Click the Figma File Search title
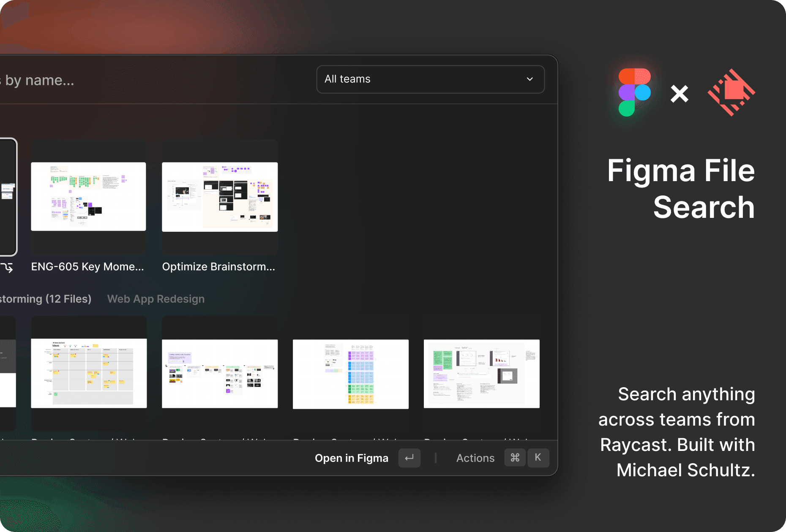The image size is (786, 532). point(681,189)
